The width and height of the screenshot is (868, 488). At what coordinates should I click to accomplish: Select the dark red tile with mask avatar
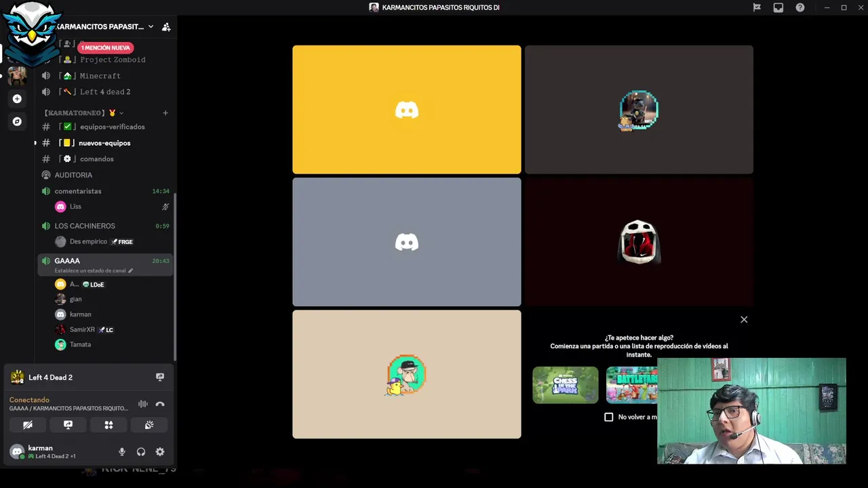(x=639, y=242)
